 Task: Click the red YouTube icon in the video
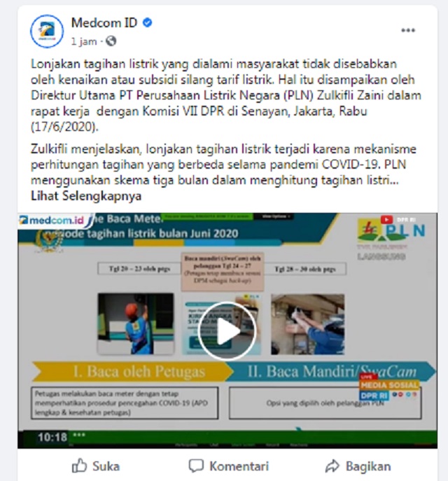pyautogui.click(x=386, y=220)
